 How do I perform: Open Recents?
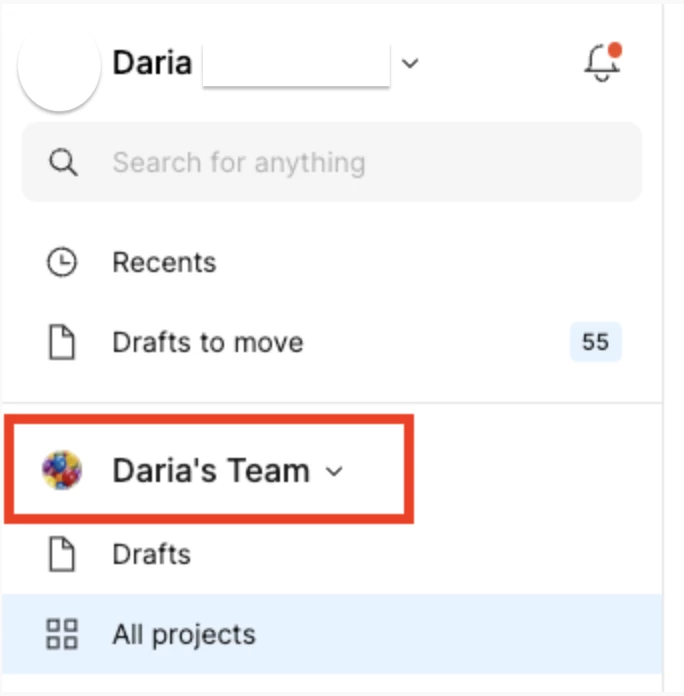click(x=332, y=262)
